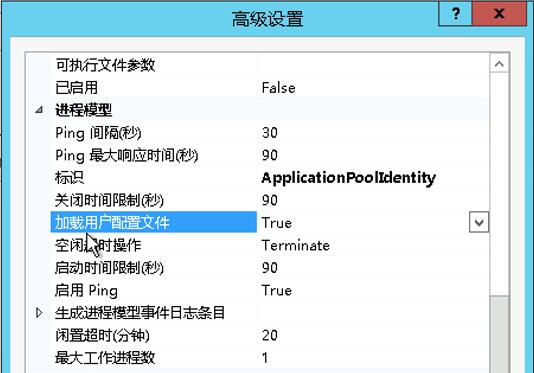Select the 启动时间限制(秒) property
Screen dimensions: 534x373
click(x=109, y=268)
